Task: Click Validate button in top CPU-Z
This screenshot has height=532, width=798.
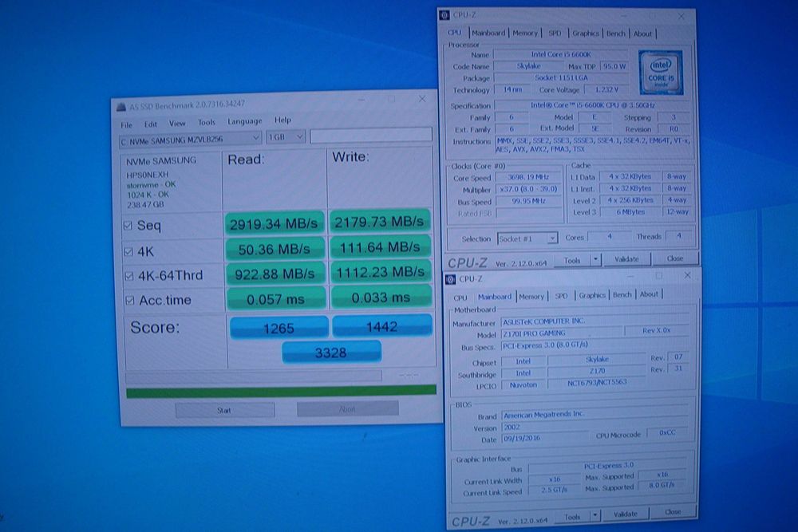Action: coord(626,259)
